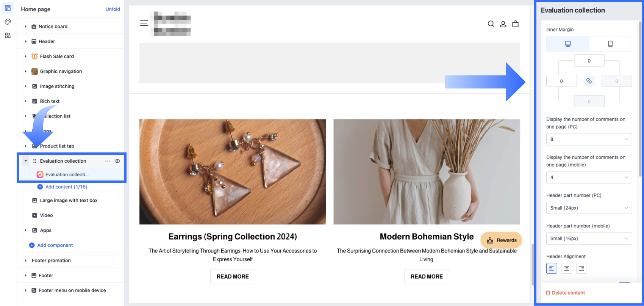Click the Earrings (Spring Collection 2024) title

(x=233, y=237)
